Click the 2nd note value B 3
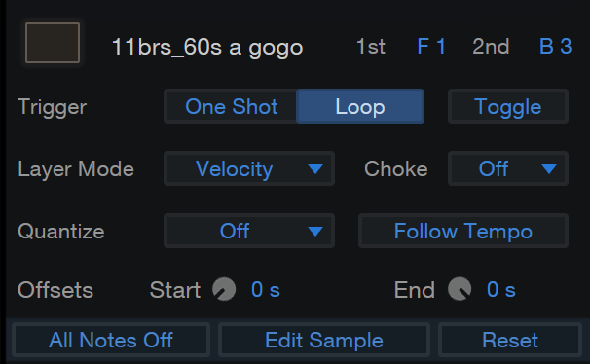590x364 pixels. [555, 47]
